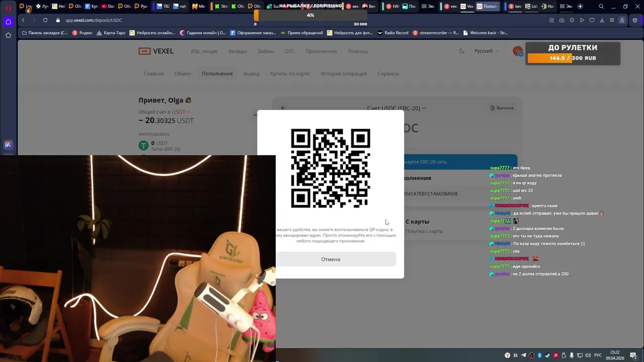
Task: Select the Пополнение tab
Action: pos(217,73)
